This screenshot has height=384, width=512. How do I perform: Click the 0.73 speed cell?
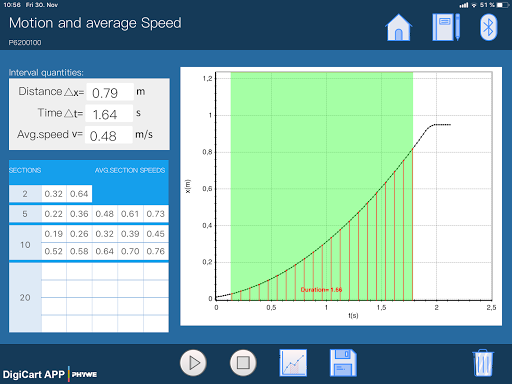(156, 214)
